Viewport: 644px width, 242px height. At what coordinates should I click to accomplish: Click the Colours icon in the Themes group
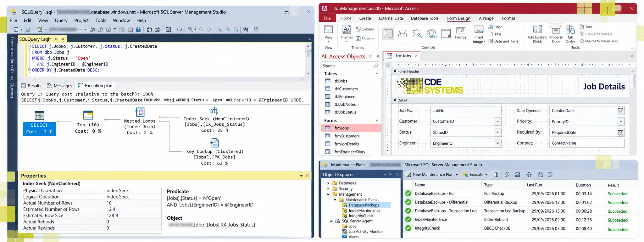[358, 29]
